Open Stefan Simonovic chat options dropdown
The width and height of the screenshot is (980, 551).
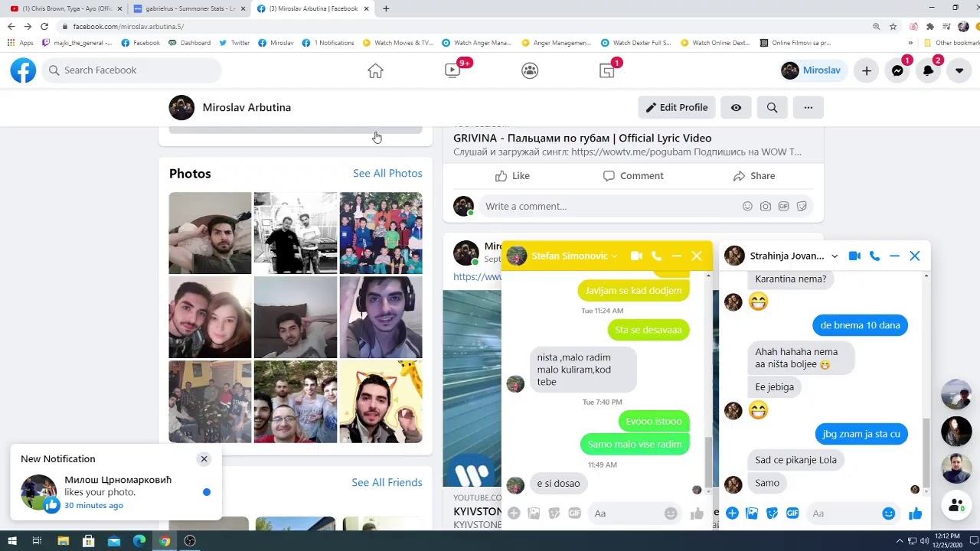[614, 256]
